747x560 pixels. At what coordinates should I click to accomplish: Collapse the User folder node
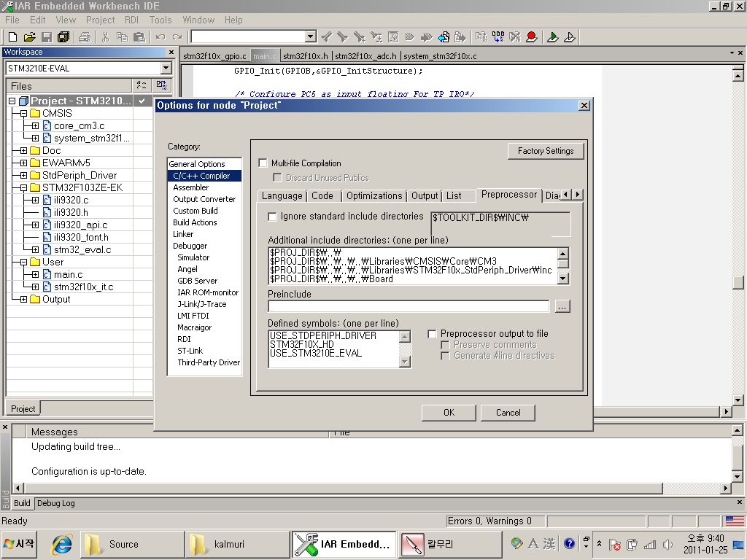(23, 262)
